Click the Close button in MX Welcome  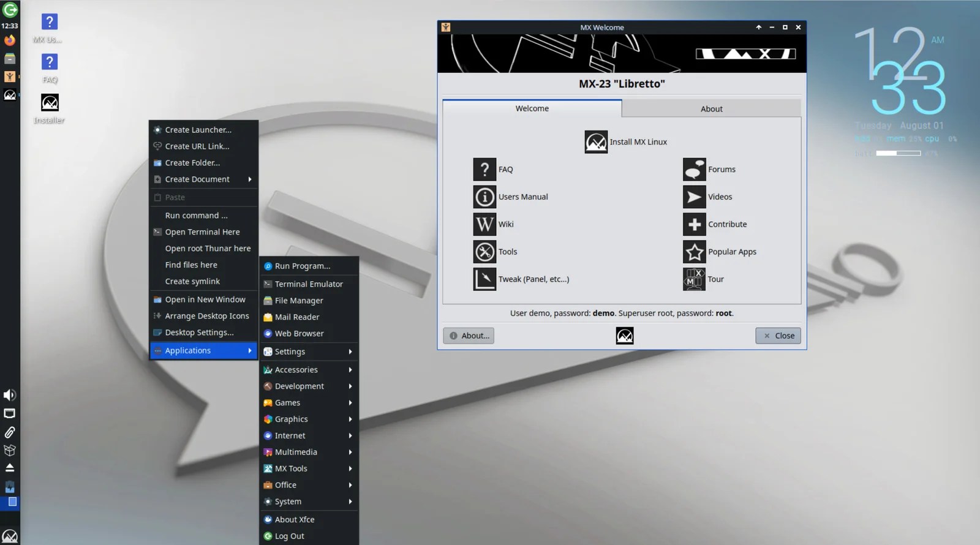[x=778, y=336]
